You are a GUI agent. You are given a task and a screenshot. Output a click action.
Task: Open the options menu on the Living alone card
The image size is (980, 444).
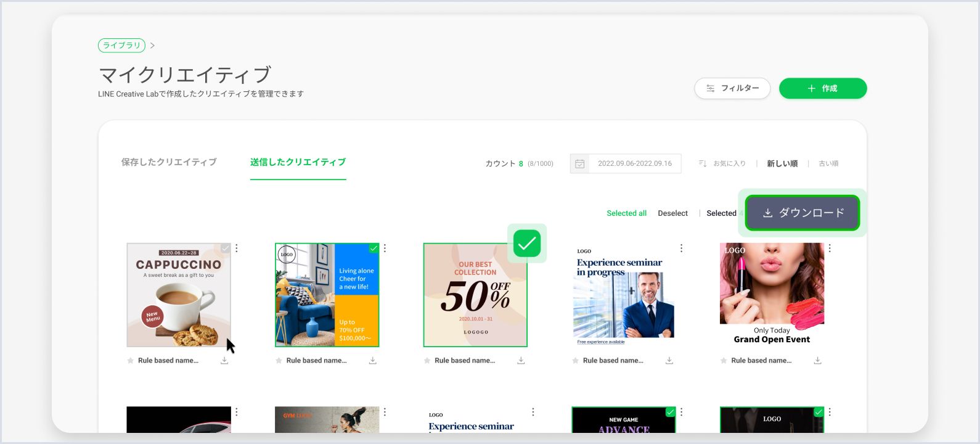[385, 248]
